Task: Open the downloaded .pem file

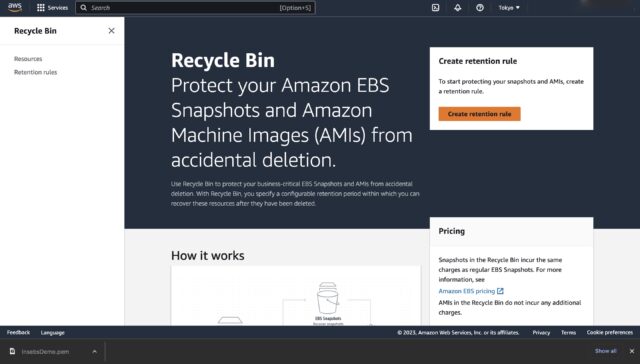Action: 45,351
